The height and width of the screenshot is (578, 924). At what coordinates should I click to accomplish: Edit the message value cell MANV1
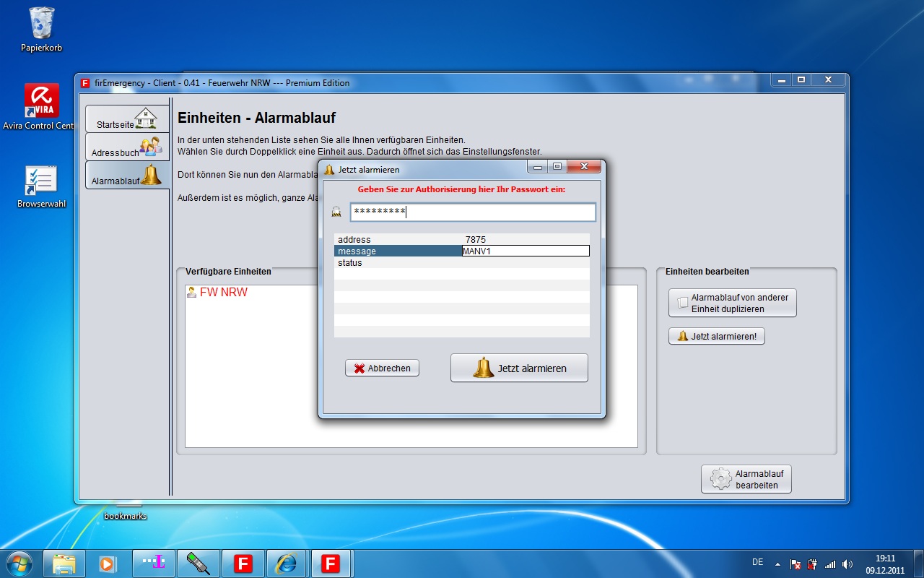525,251
